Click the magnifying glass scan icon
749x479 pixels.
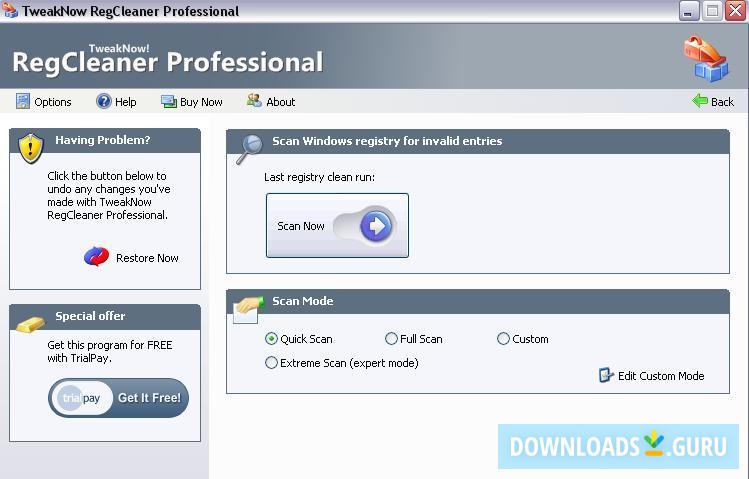pos(249,149)
